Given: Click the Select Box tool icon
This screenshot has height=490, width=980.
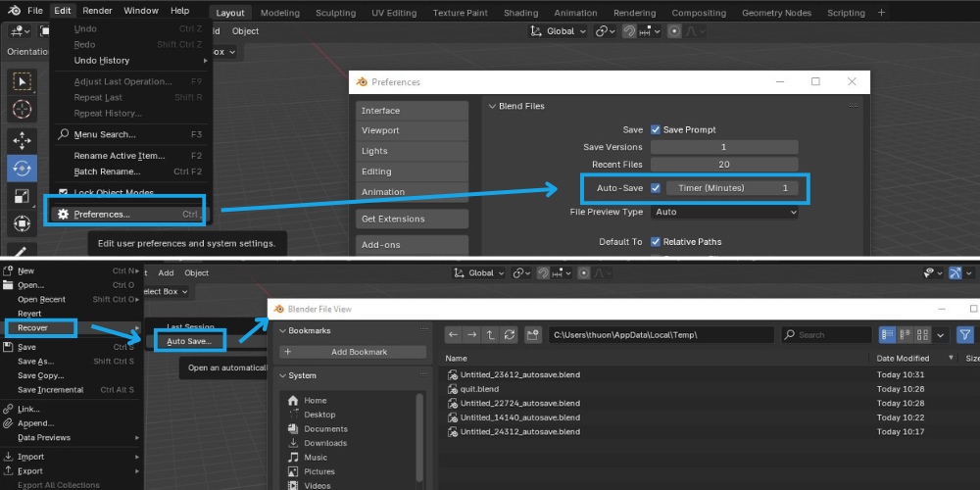Looking at the screenshot, I should (22, 81).
